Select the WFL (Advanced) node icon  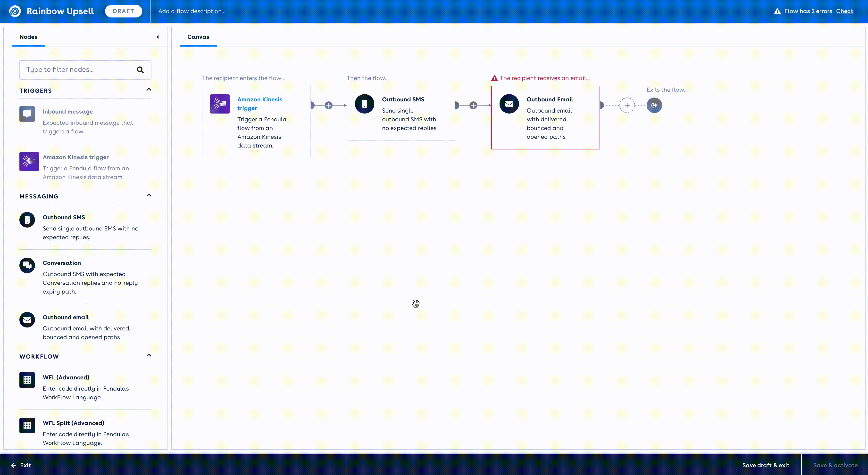(27, 380)
